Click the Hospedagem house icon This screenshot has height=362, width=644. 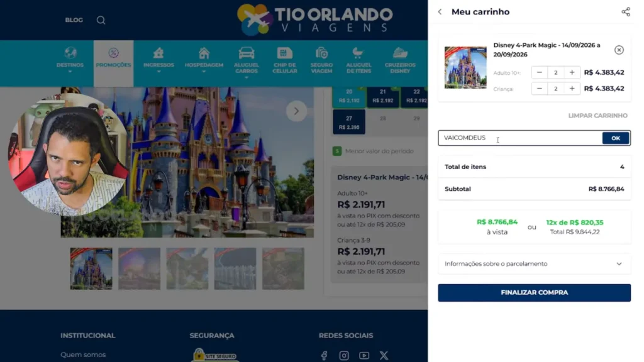point(204,53)
